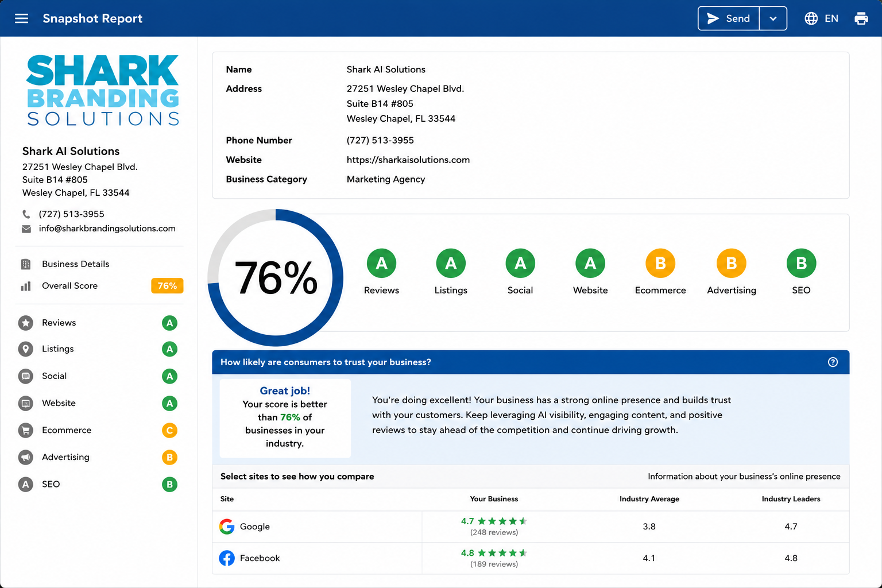Click the Great job! score card
Image resolution: width=882 pixels, height=588 pixels.
pyautogui.click(x=285, y=418)
